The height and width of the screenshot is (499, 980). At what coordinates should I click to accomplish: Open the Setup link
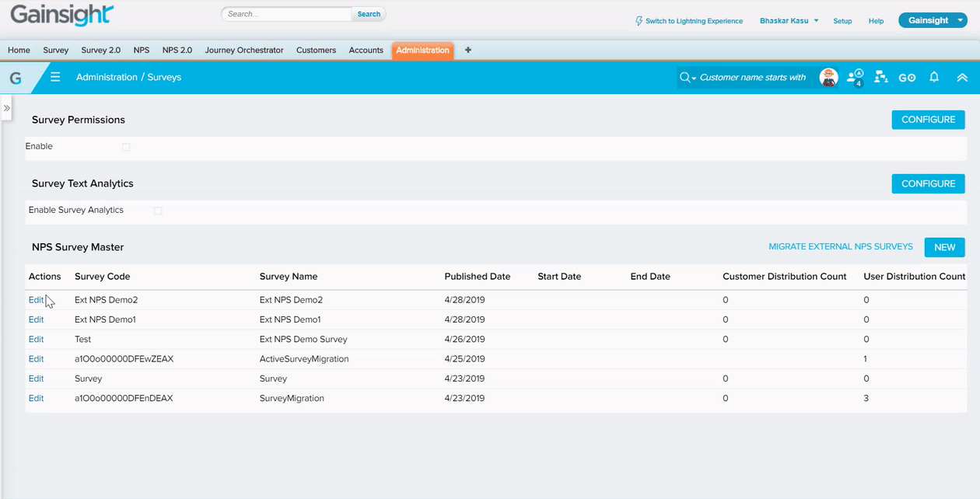click(x=842, y=21)
